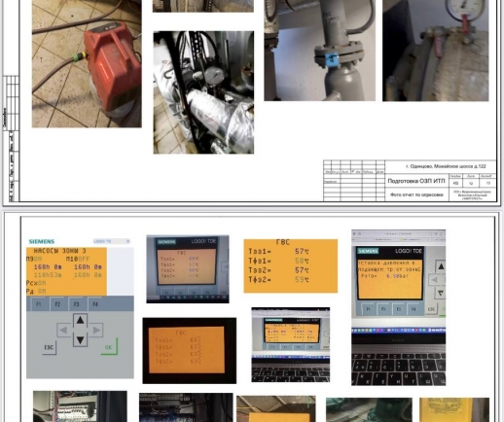Select the insulated pipes with gauge photo
The image size is (504, 422).
(x=203, y=92)
